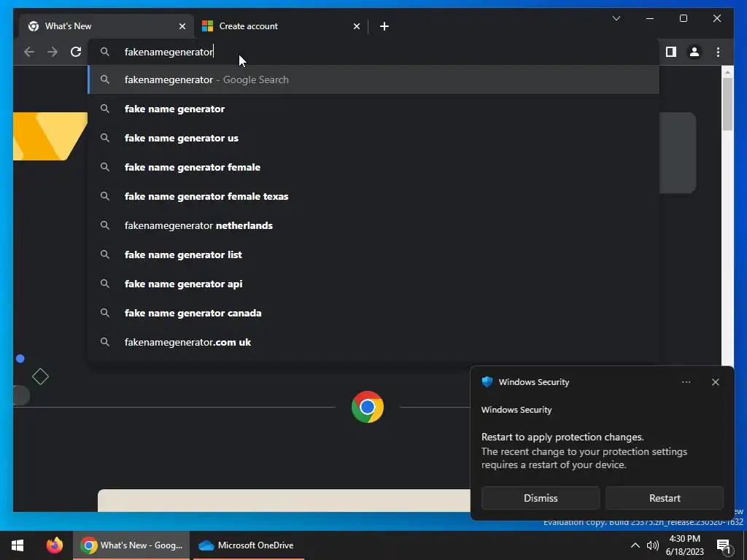The image size is (747, 560).
Task: Open a new tab
Action: pyautogui.click(x=384, y=26)
